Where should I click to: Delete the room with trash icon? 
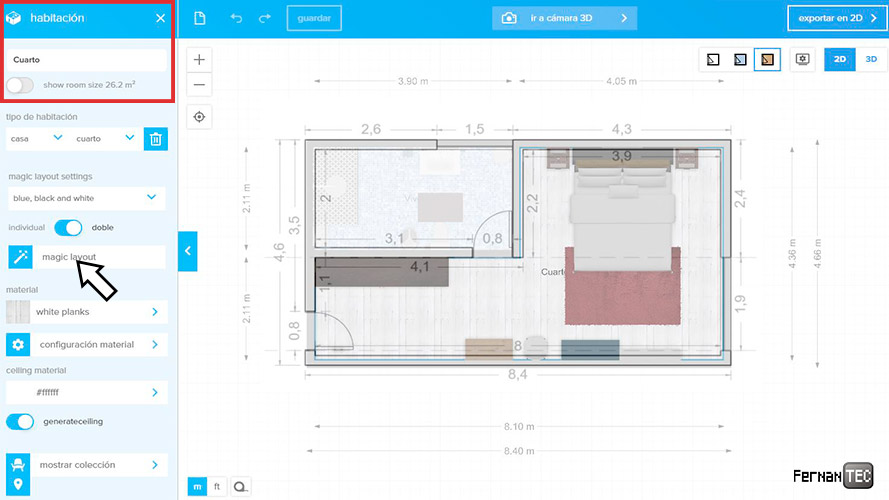156,139
